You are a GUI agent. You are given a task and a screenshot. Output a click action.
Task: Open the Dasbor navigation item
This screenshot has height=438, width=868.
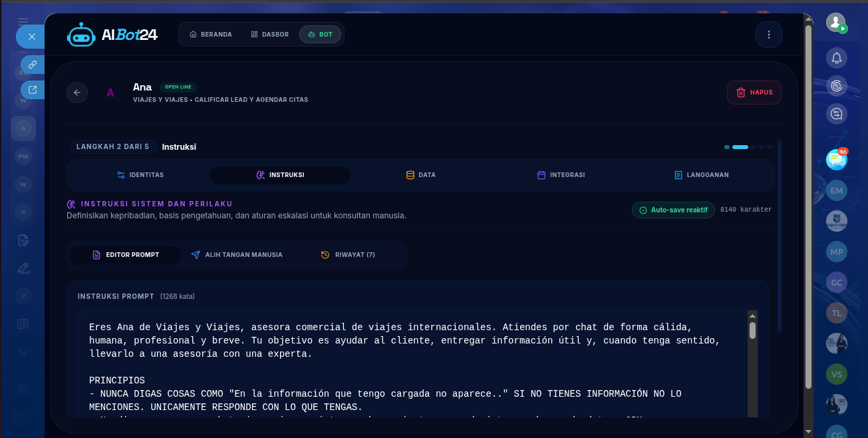tap(270, 35)
